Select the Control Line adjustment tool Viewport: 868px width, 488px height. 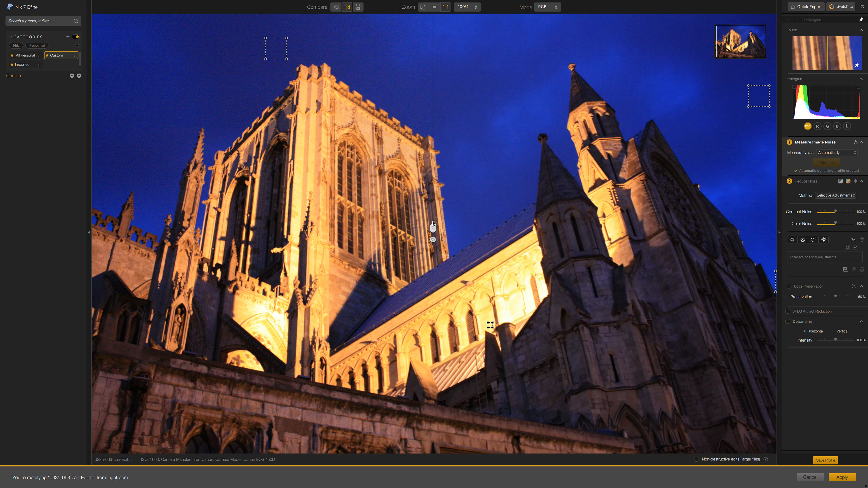point(803,240)
